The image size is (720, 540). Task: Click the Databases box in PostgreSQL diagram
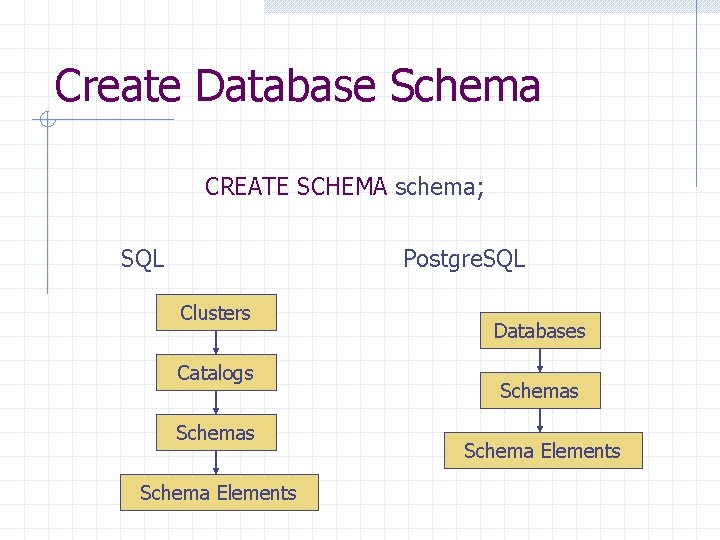coord(540,331)
